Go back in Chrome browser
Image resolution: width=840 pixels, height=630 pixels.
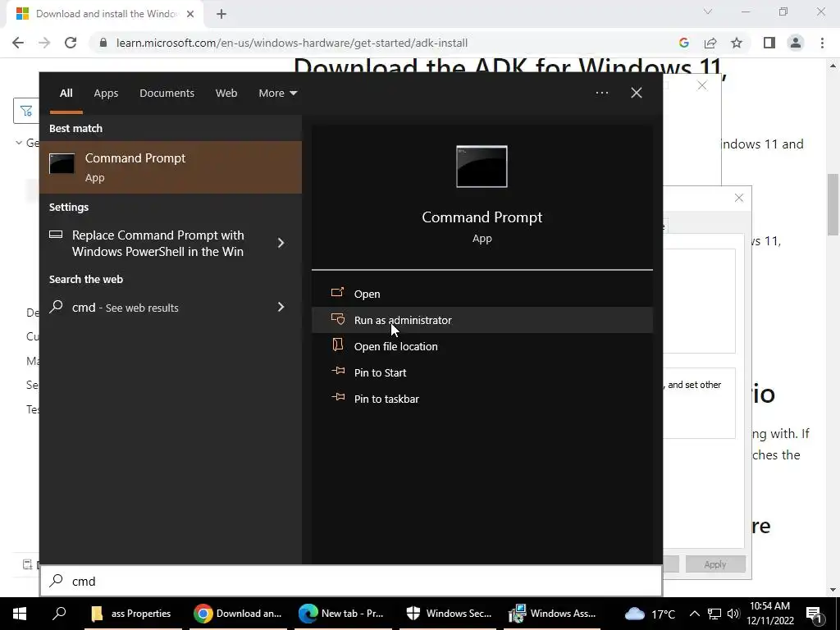tap(18, 43)
